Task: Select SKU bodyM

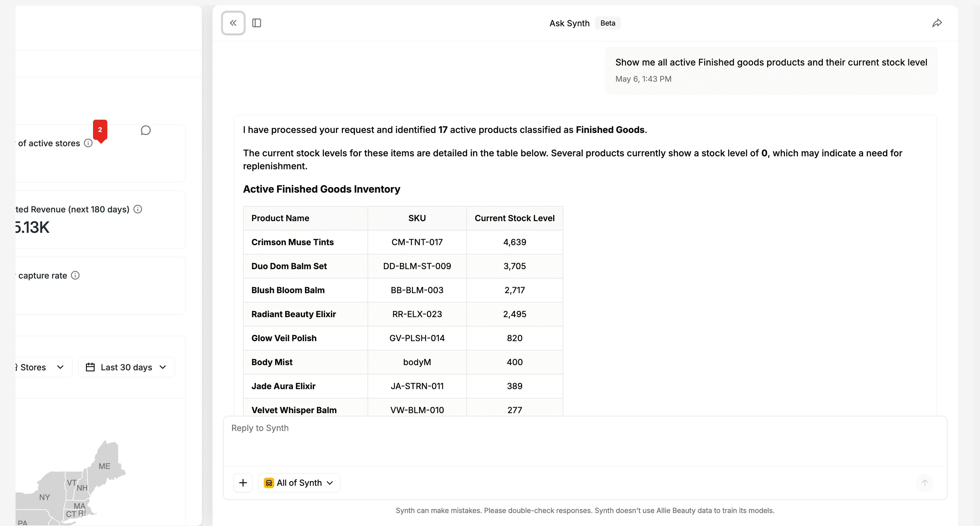Action: click(417, 362)
